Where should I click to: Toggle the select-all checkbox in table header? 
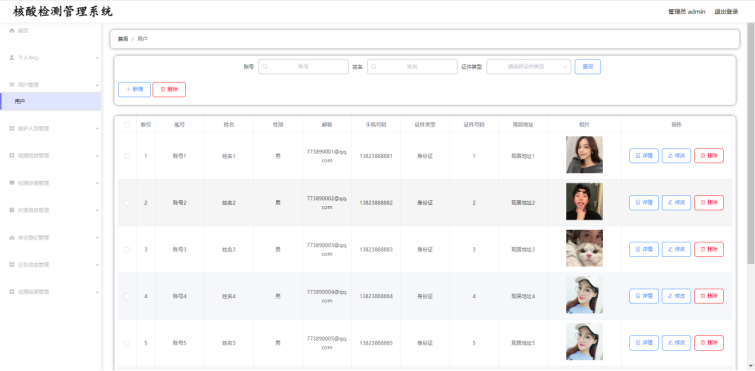pos(127,125)
